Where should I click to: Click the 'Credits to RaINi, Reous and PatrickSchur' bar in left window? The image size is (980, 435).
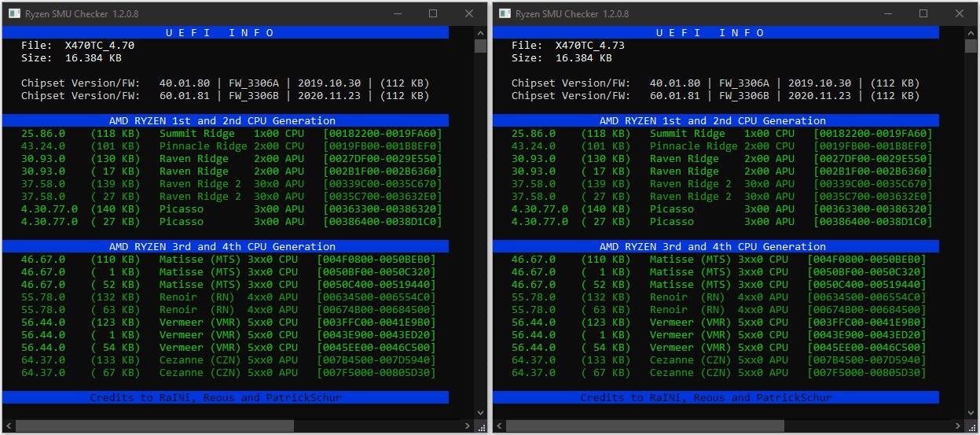point(226,397)
